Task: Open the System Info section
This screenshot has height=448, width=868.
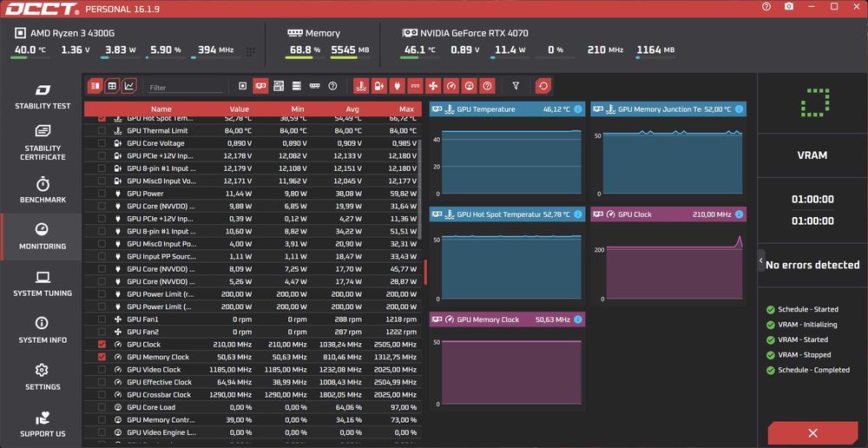Action: coord(43,331)
